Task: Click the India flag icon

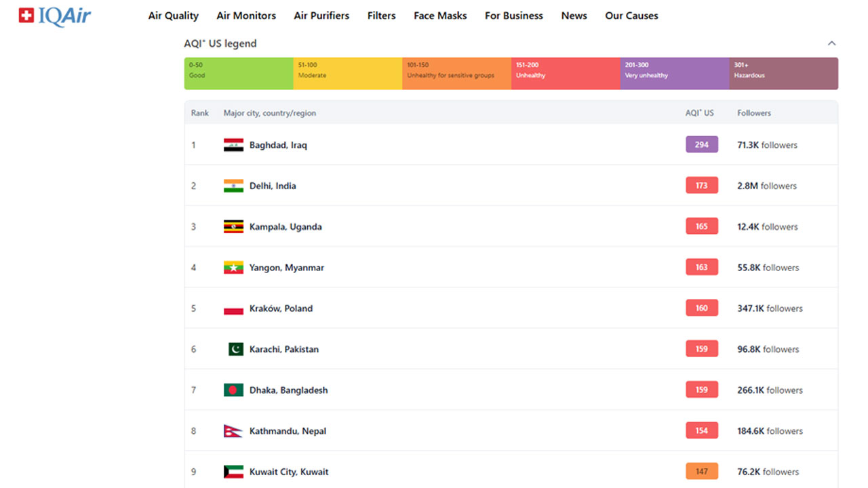Action: [233, 186]
